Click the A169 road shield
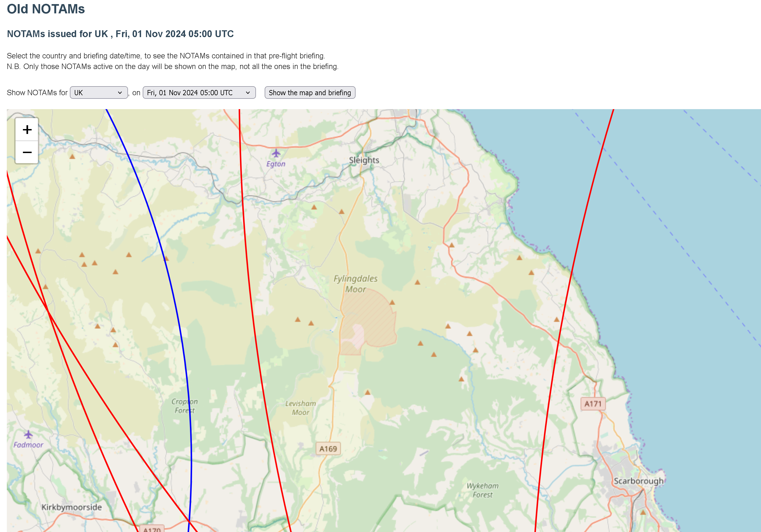 [328, 449]
